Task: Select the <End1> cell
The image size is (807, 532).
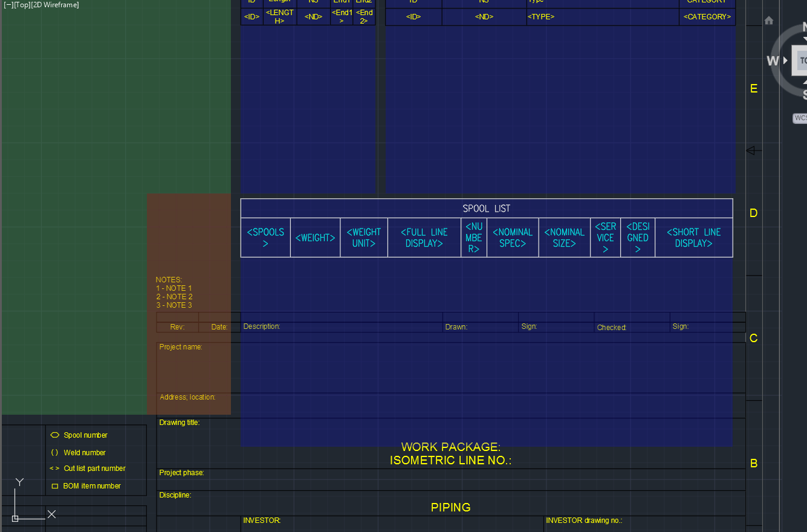Action: point(342,17)
